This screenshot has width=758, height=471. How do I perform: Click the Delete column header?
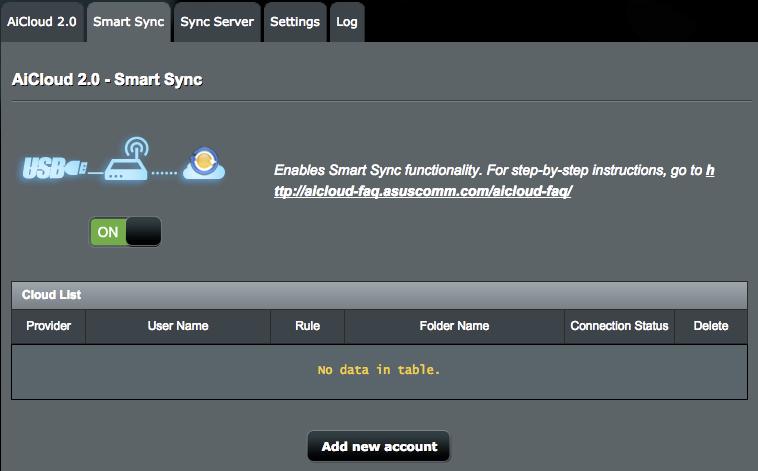tap(711, 326)
